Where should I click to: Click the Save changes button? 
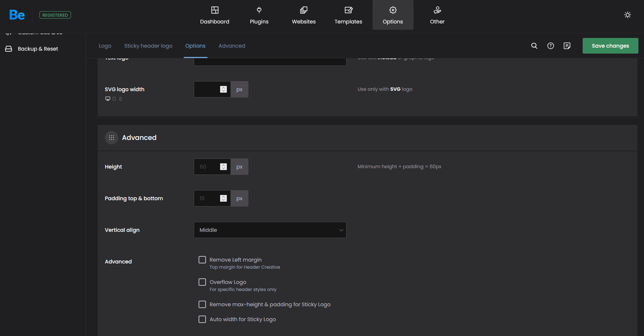coord(610,46)
